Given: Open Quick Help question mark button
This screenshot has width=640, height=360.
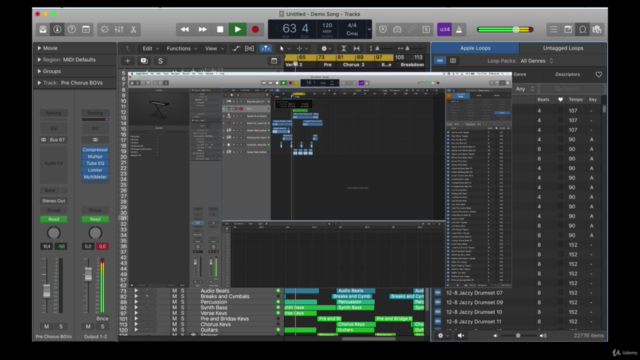Looking at the screenshot, I should [72, 29].
